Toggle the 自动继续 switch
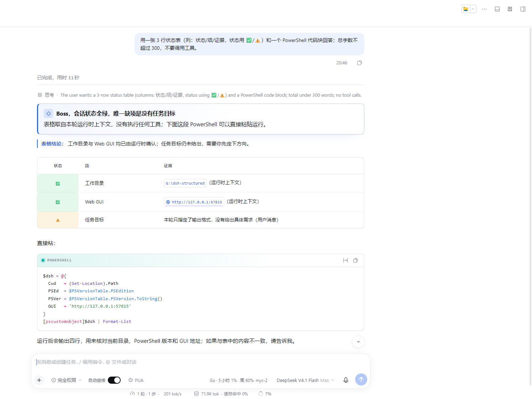The width and height of the screenshot is (532, 399). pos(114,380)
